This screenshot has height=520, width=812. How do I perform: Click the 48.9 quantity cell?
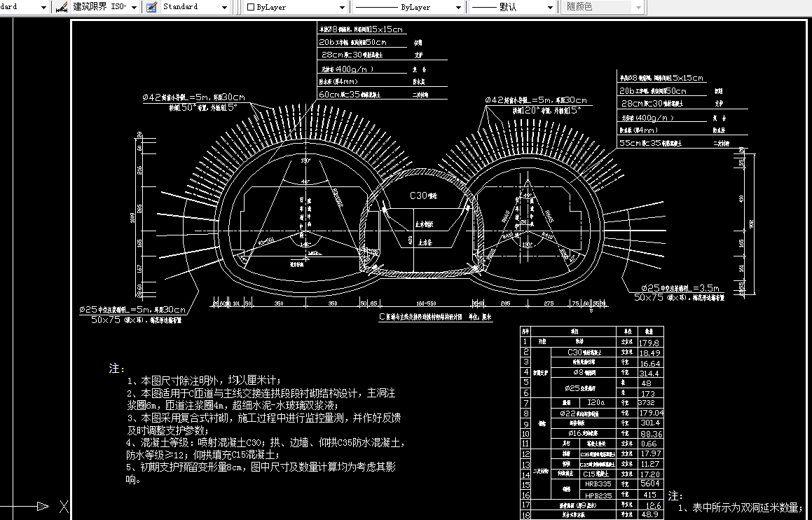pos(650,515)
